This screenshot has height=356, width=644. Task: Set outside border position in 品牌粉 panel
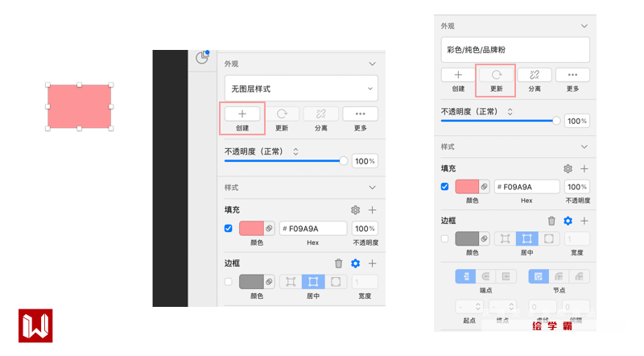[x=549, y=238]
